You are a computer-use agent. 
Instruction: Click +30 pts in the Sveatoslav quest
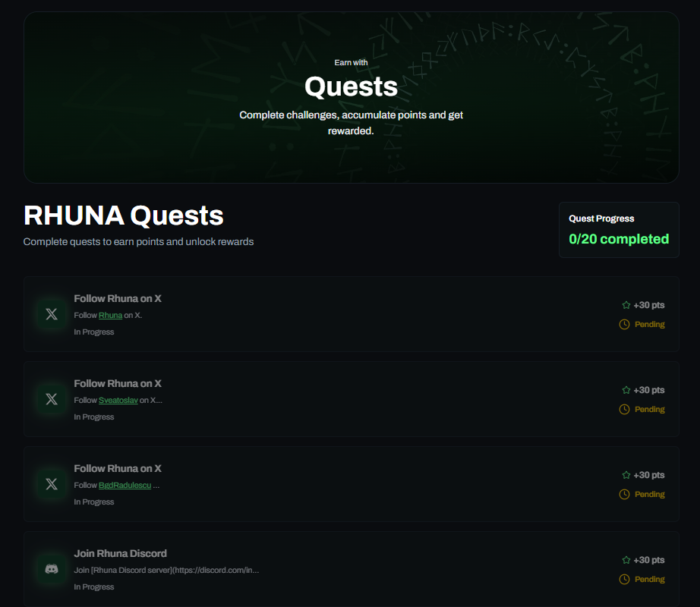point(648,390)
